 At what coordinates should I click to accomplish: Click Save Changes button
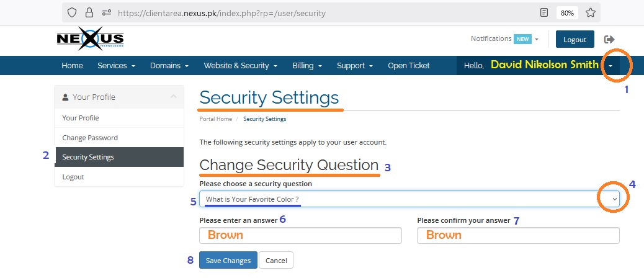[x=228, y=261]
